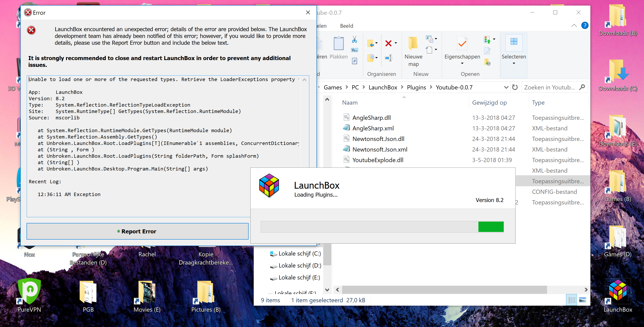Select the AngleSharp.dll file
The height and width of the screenshot is (327, 644).
(x=371, y=118)
